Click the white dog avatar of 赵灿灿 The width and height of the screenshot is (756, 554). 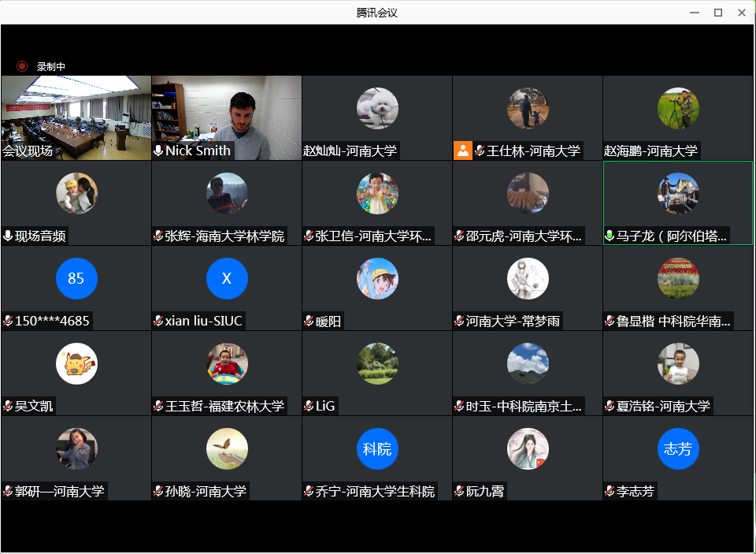point(377,108)
